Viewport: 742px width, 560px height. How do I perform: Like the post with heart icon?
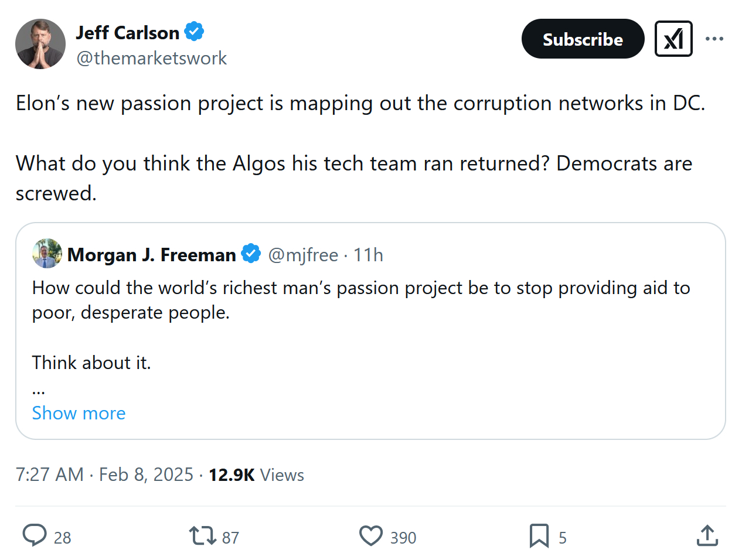370,535
